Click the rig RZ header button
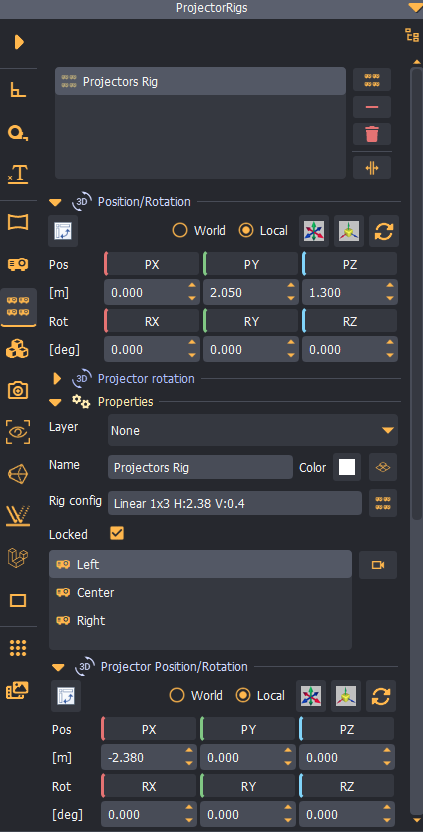This screenshot has width=423, height=832. coord(350,322)
